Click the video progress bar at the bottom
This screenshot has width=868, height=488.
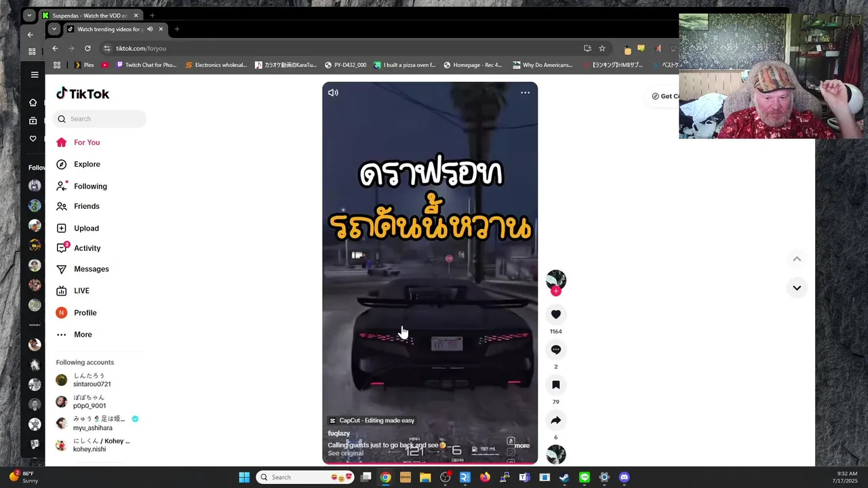(430, 463)
